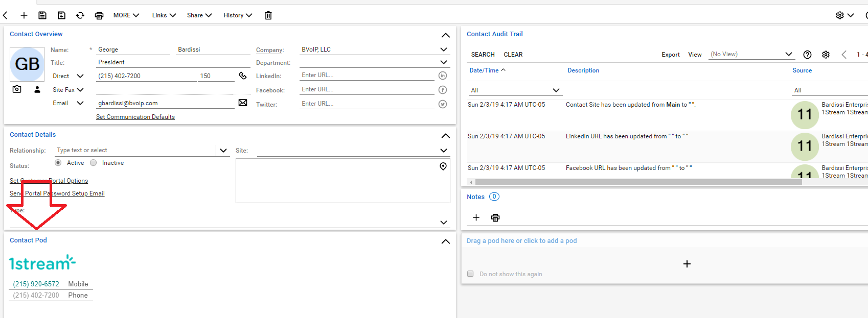Send email using the envelope icon

[x=243, y=103]
